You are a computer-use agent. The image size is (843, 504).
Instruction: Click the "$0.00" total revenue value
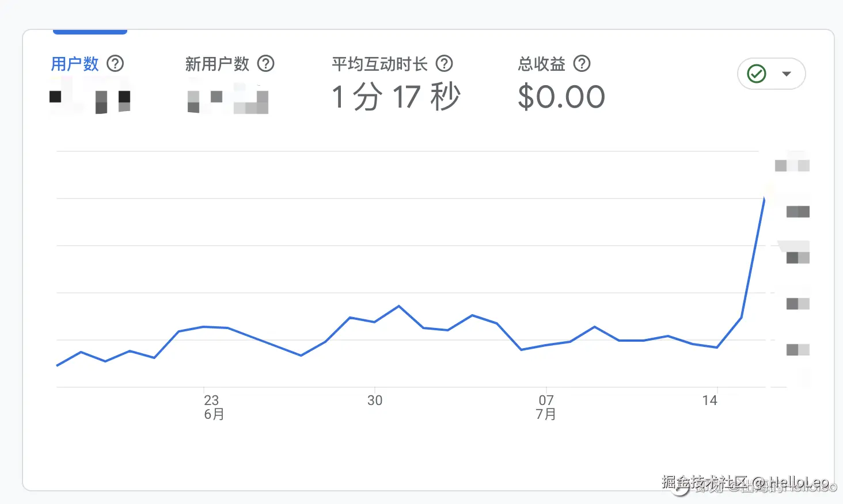(x=561, y=97)
